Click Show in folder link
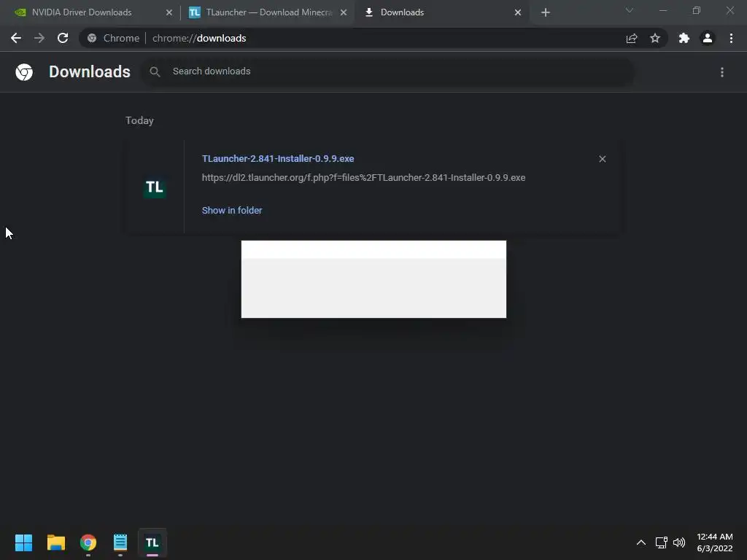Image resolution: width=747 pixels, height=560 pixels. (232, 211)
